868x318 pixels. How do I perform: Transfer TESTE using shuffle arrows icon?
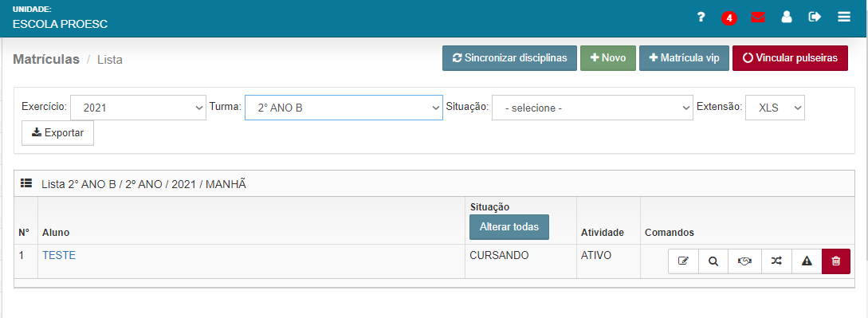(x=776, y=261)
